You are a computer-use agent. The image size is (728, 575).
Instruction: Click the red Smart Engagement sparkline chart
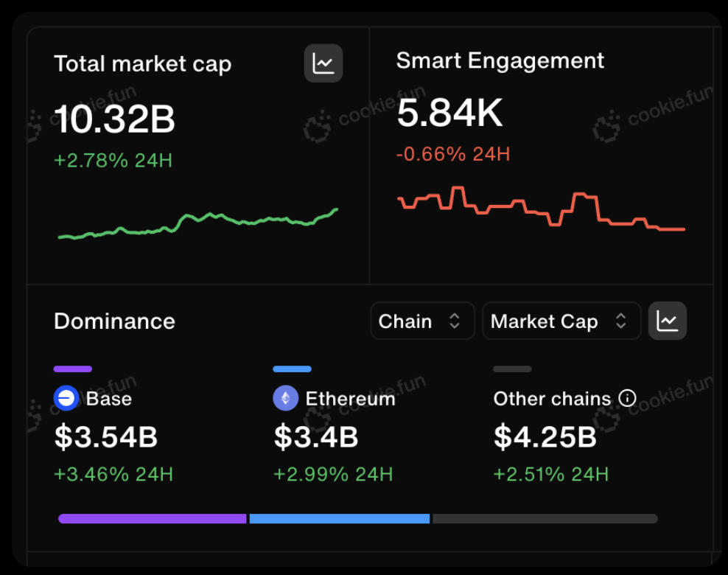coord(542,208)
